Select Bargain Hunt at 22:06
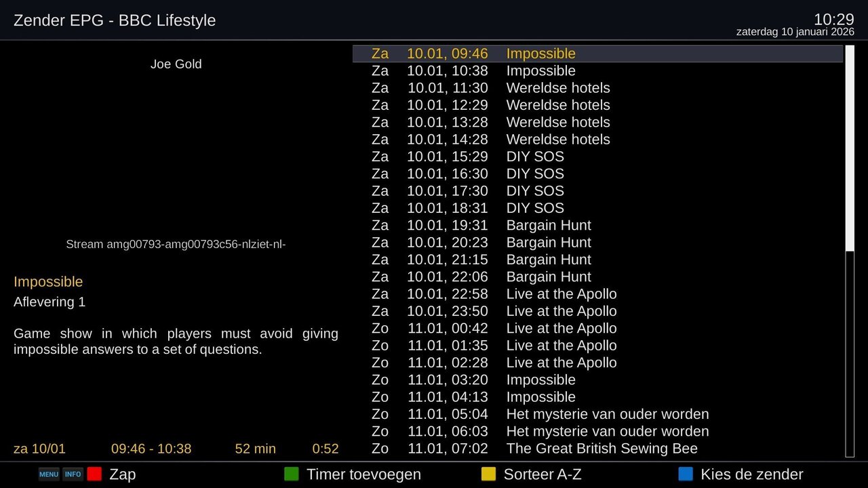Image resolution: width=868 pixels, height=488 pixels. tap(597, 277)
